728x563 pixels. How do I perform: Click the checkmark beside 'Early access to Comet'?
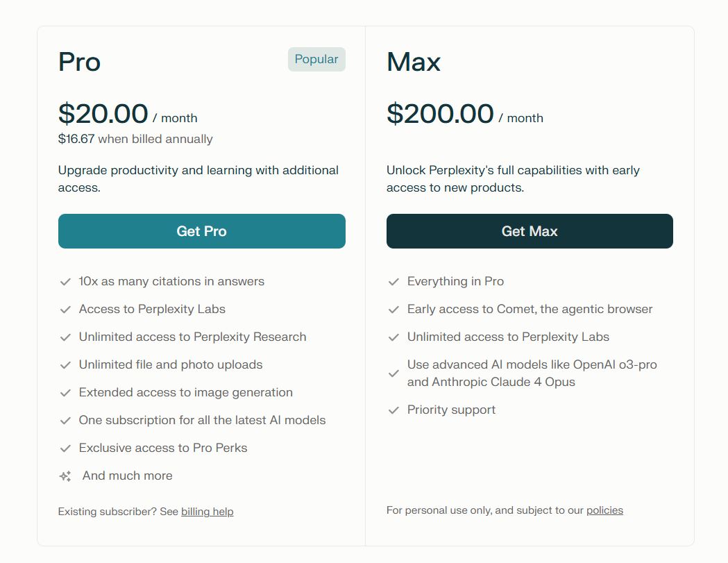[393, 309]
